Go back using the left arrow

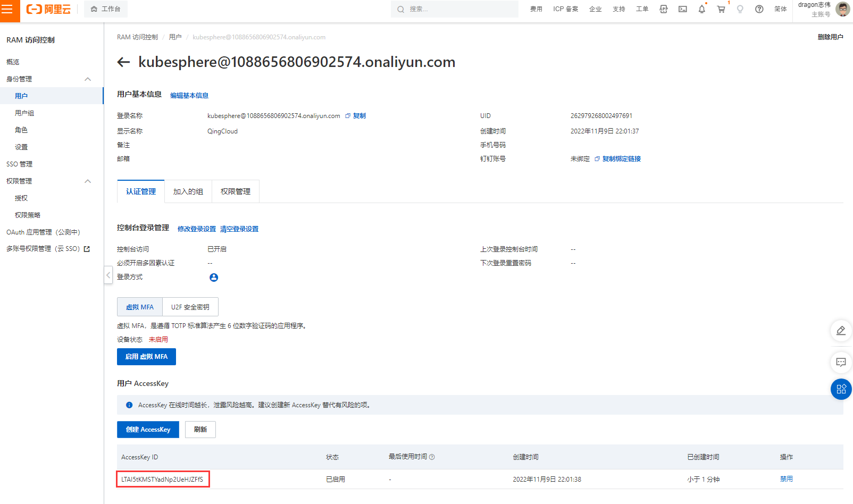(123, 62)
